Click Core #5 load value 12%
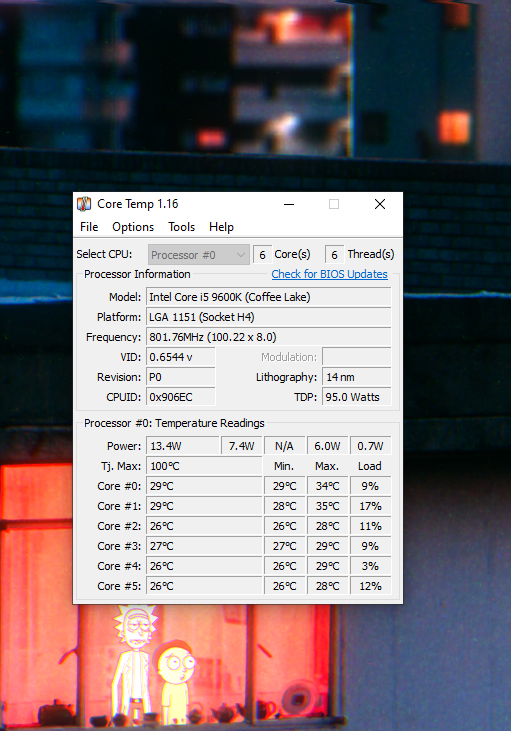 [x=371, y=586]
